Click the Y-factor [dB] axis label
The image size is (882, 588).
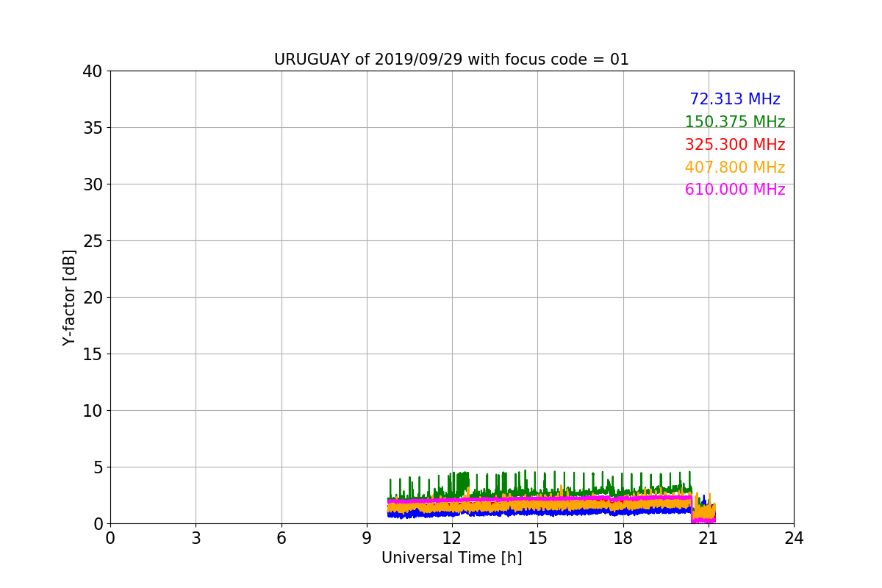click(x=69, y=297)
